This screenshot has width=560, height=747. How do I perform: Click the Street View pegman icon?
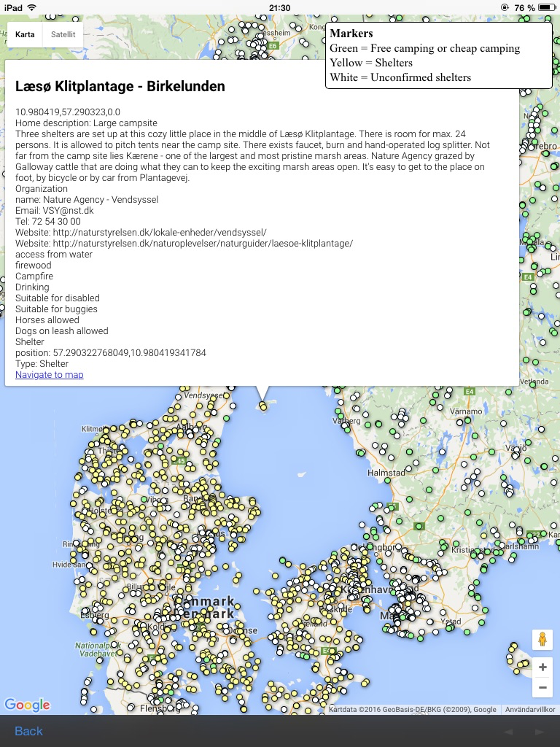[542, 639]
